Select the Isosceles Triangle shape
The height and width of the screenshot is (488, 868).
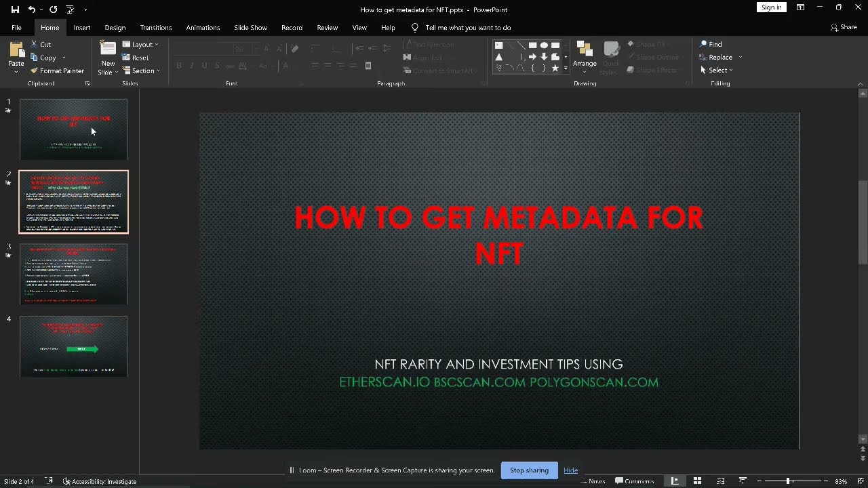pyautogui.click(x=499, y=57)
